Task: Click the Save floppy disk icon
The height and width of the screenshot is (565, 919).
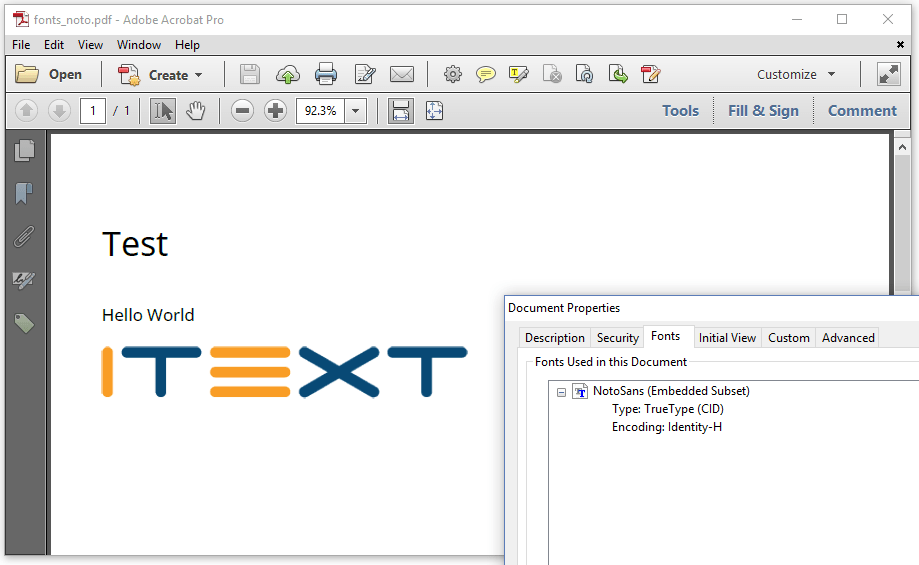Action: pos(250,74)
